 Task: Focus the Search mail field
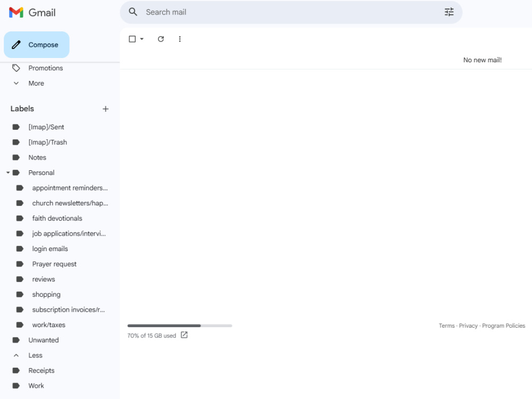[x=291, y=12]
